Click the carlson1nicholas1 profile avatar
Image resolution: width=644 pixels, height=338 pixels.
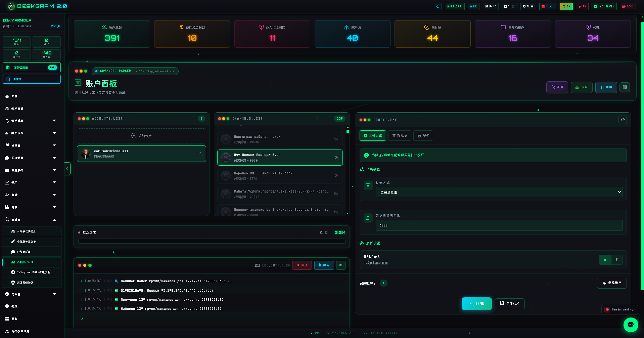point(86,154)
